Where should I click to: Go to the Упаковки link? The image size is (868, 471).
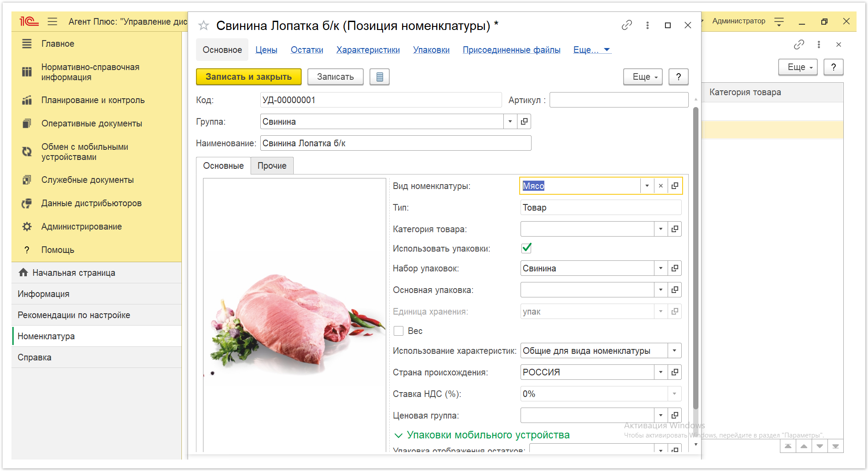pyautogui.click(x=431, y=50)
